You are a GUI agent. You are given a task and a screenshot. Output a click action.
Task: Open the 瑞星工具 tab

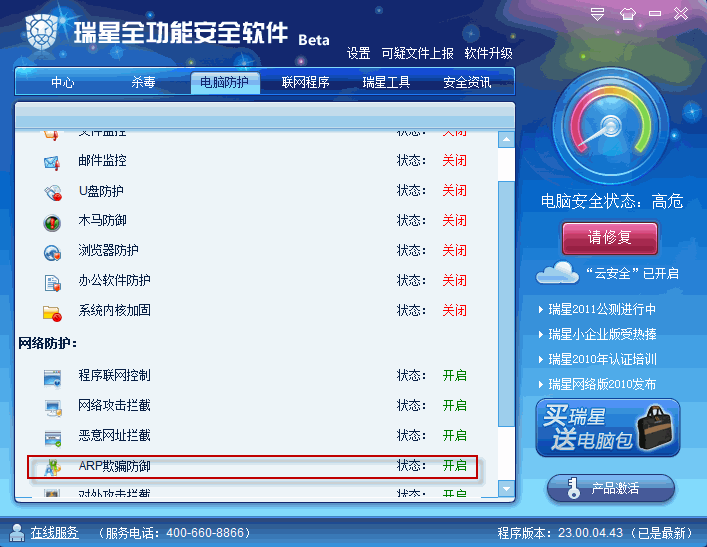click(x=386, y=83)
